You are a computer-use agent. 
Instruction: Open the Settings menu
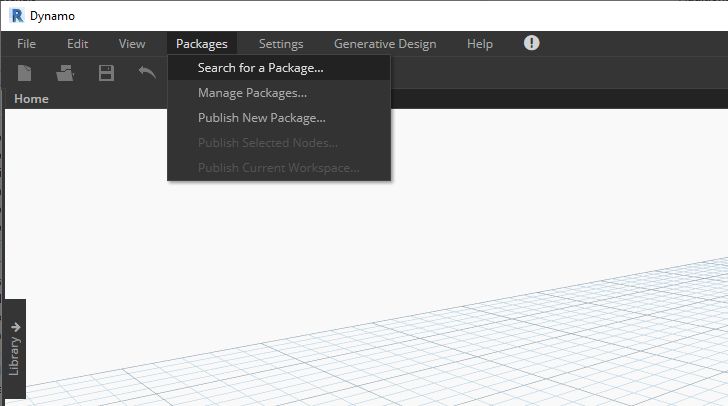pyautogui.click(x=281, y=44)
